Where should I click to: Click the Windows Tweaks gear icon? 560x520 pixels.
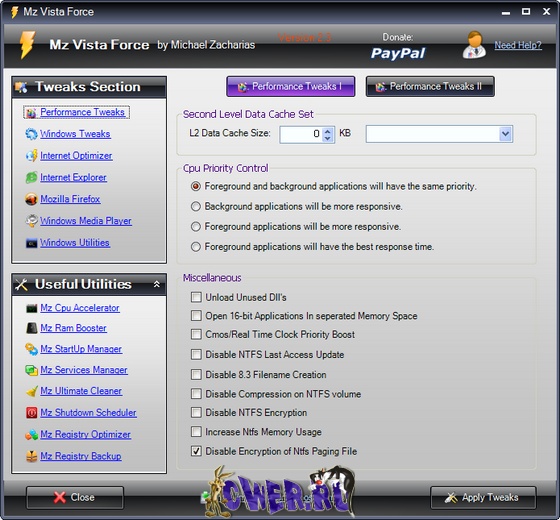31,134
